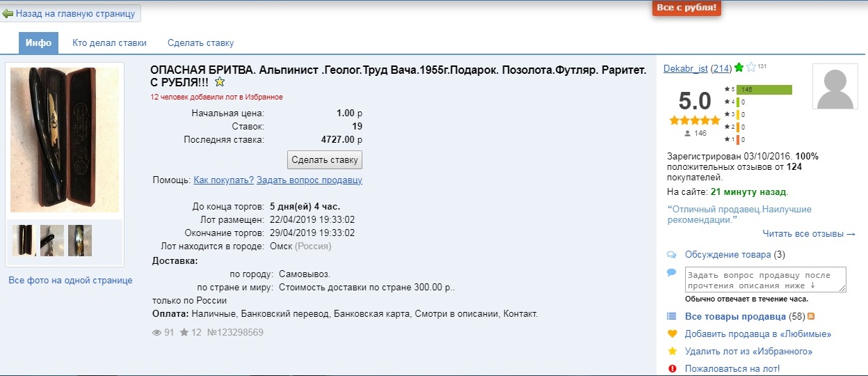Click the question to seller text field
This screenshot has height=376, width=868.
(x=765, y=280)
